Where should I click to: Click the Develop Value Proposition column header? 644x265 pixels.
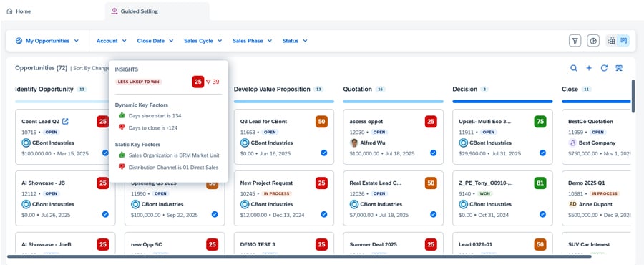tap(272, 89)
